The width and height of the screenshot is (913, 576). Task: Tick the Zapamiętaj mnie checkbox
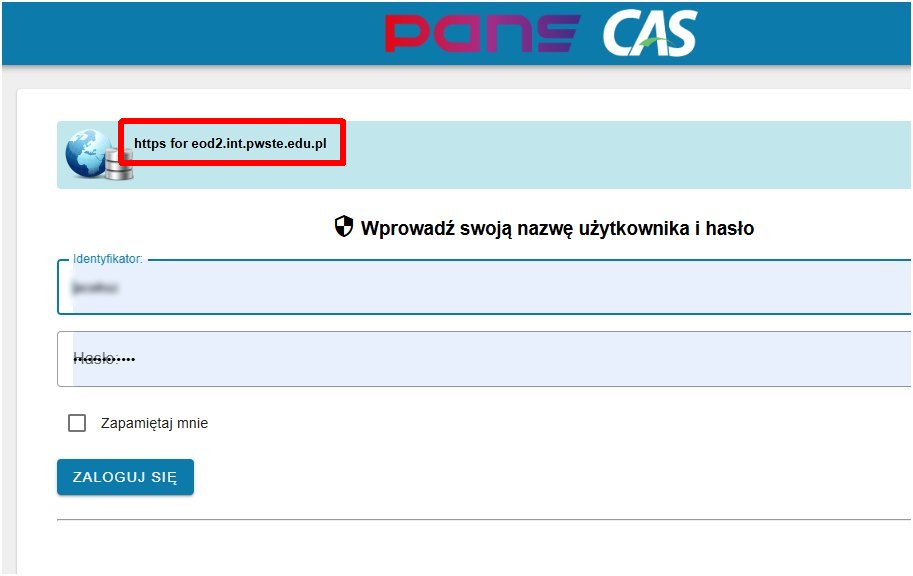coord(77,423)
